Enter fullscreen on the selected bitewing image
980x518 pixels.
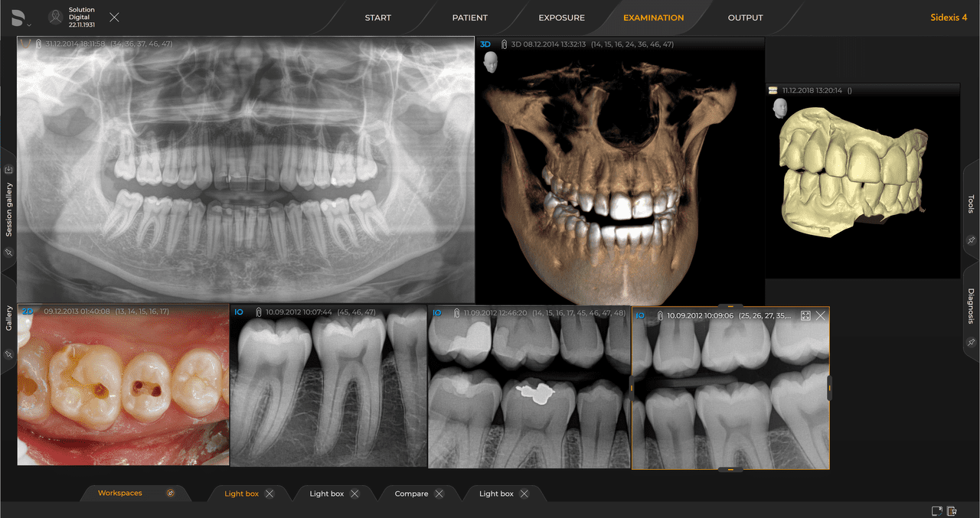pyautogui.click(x=805, y=315)
